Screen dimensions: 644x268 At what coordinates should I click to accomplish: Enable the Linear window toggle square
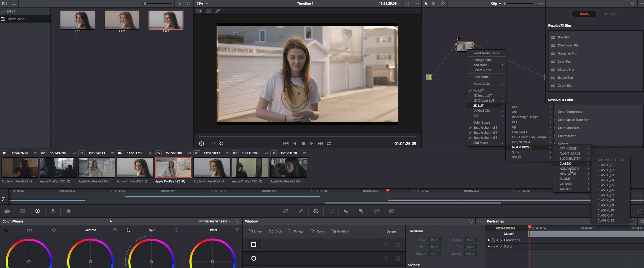(x=254, y=244)
